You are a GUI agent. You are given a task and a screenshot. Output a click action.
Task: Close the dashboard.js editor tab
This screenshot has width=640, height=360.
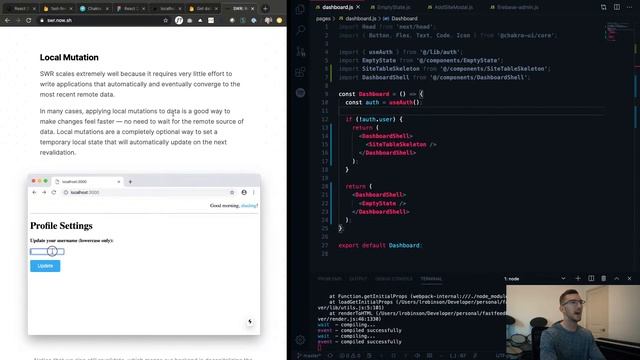(x=358, y=7)
